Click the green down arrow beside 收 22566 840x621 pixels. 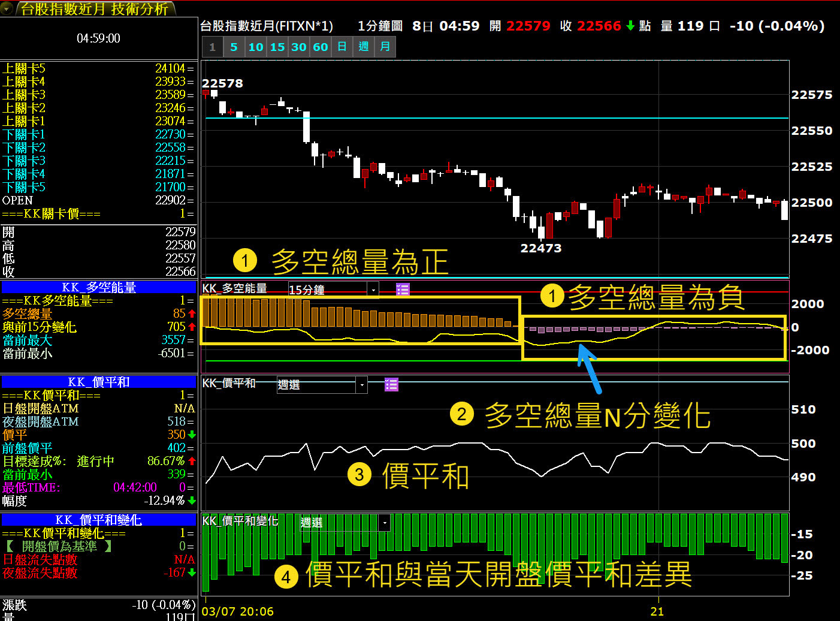[x=630, y=26]
